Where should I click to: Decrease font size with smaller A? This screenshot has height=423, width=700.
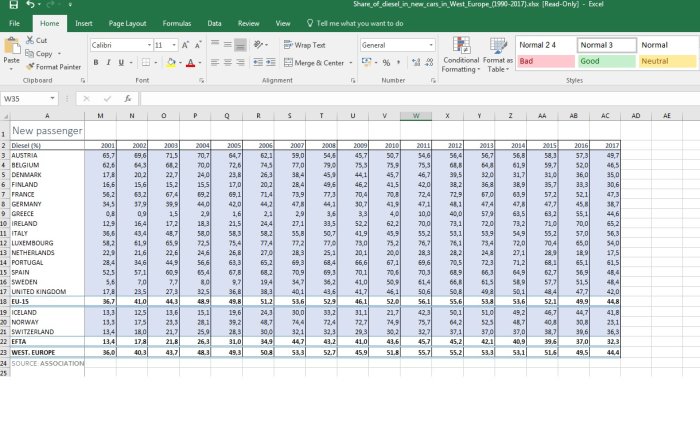pyautogui.click(x=198, y=45)
